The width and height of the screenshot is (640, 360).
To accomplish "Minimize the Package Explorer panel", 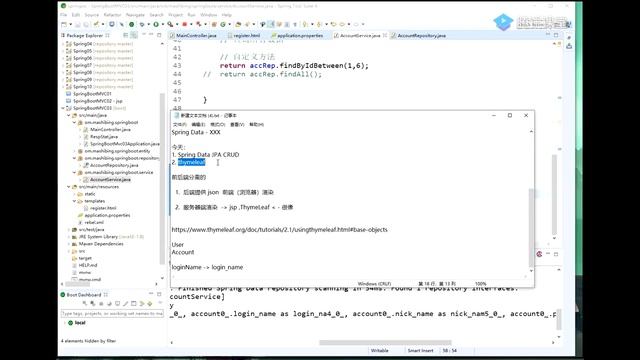I will click(151, 35).
